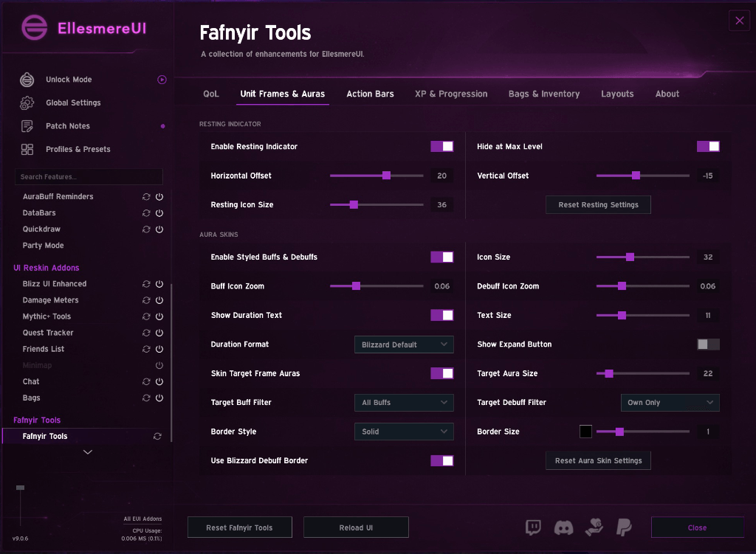The image size is (756, 554).
Task: Open the Target Debuff Filter dropdown
Action: [670, 403]
